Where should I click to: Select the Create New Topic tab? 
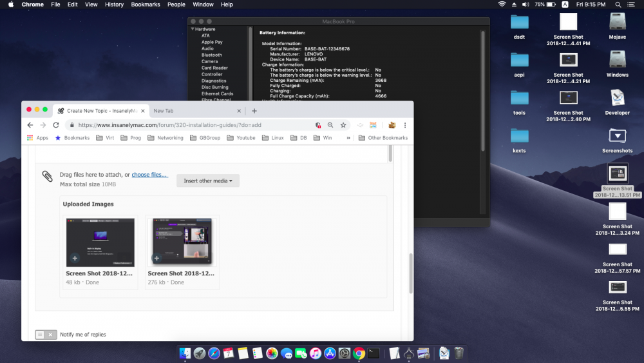[100, 111]
